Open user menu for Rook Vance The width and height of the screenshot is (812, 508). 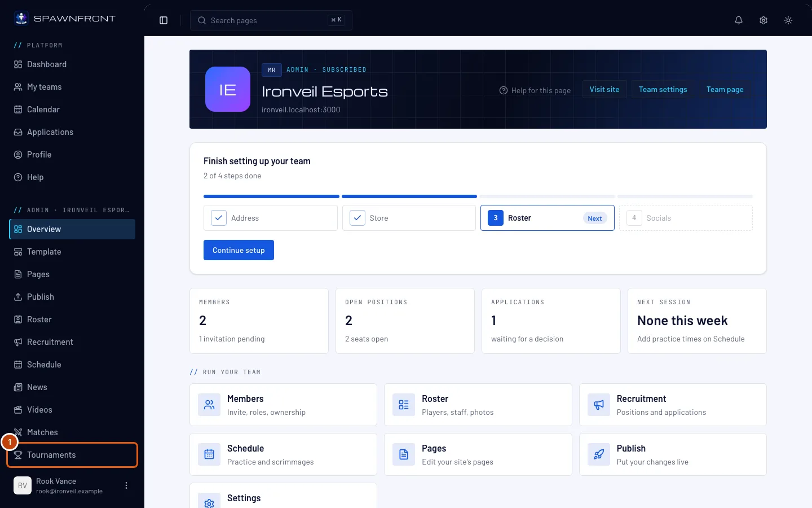pos(126,485)
